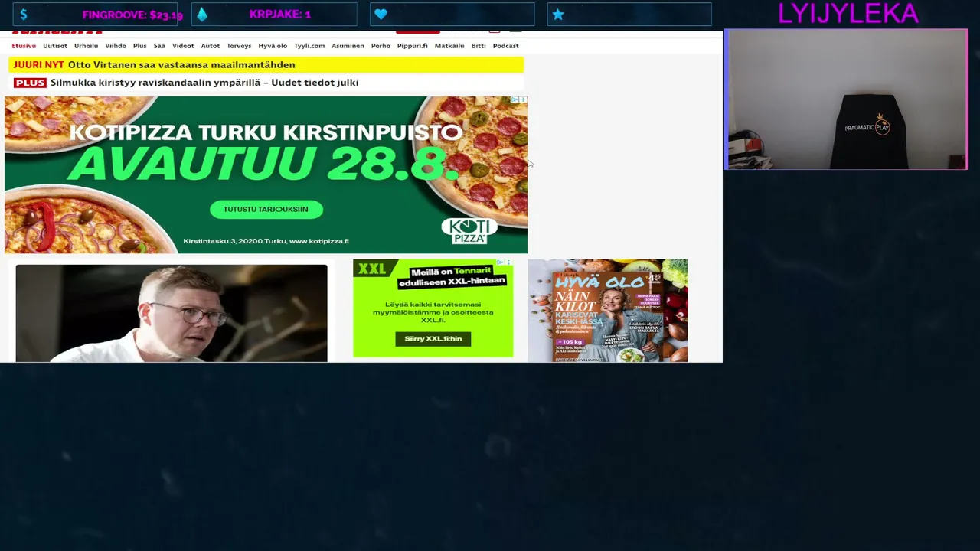
Task: Open the Etusivu navigation tab
Action: tap(24, 46)
